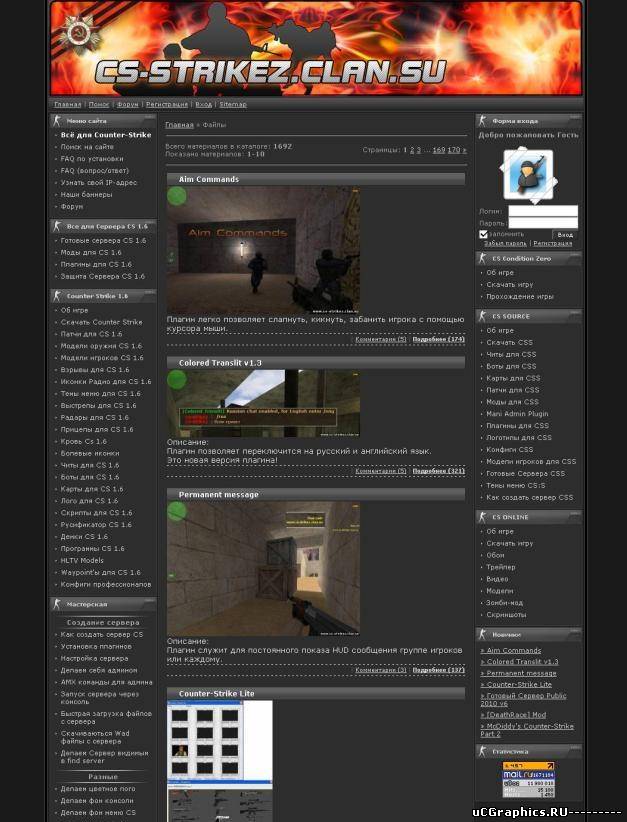Image resolution: width=627 pixels, height=822 pixels.
Task: Open McDiddy's Counter-Strike Part 2 link
Action: pos(527,730)
